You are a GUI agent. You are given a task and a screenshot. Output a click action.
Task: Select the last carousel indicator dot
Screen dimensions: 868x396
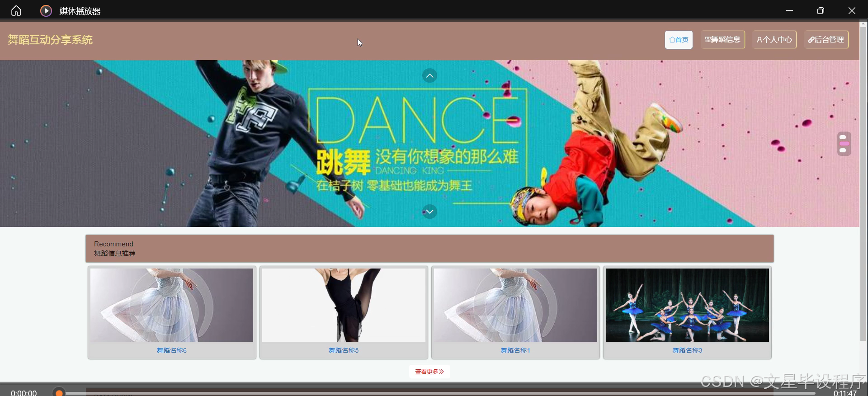[x=843, y=150]
